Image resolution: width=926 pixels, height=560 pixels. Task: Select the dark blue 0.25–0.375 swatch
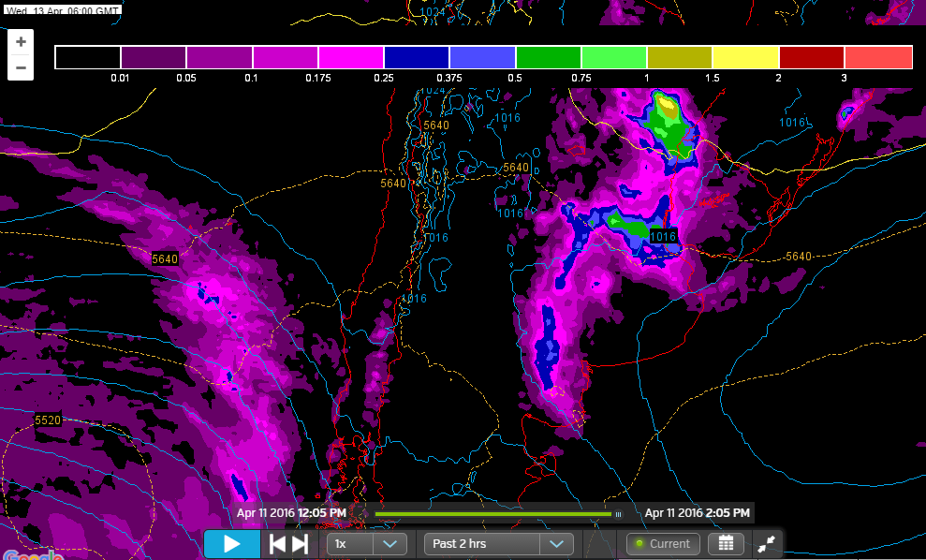(x=417, y=57)
